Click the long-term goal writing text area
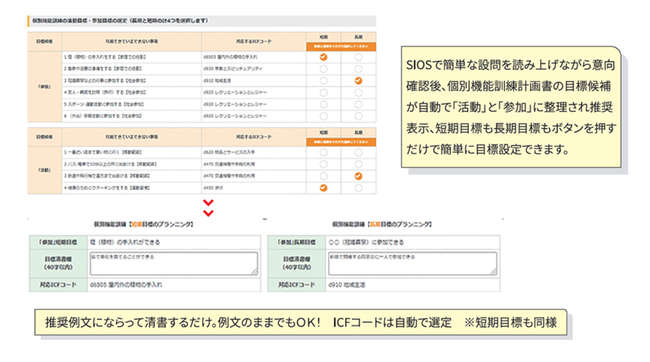The width and height of the screenshot is (650, 362). (412, 264)
